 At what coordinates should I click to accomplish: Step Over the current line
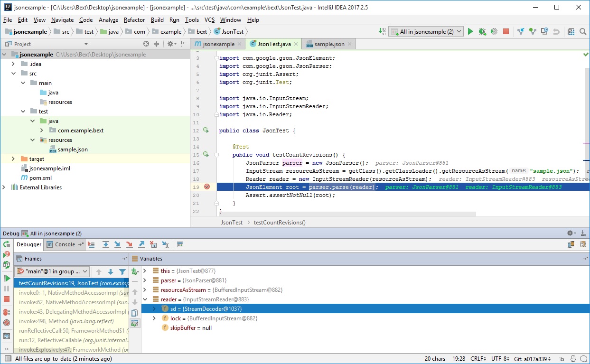(106, 244)
